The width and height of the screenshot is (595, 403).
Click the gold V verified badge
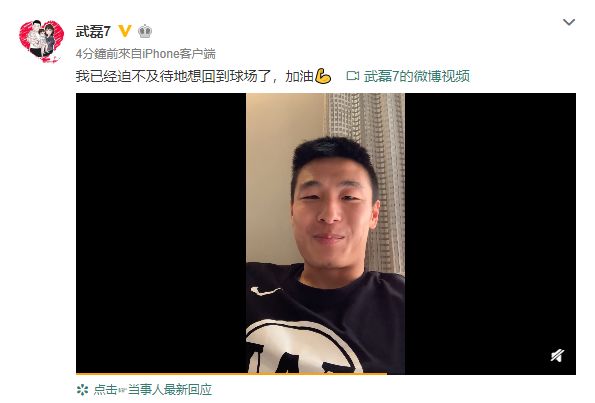(125, 31)
